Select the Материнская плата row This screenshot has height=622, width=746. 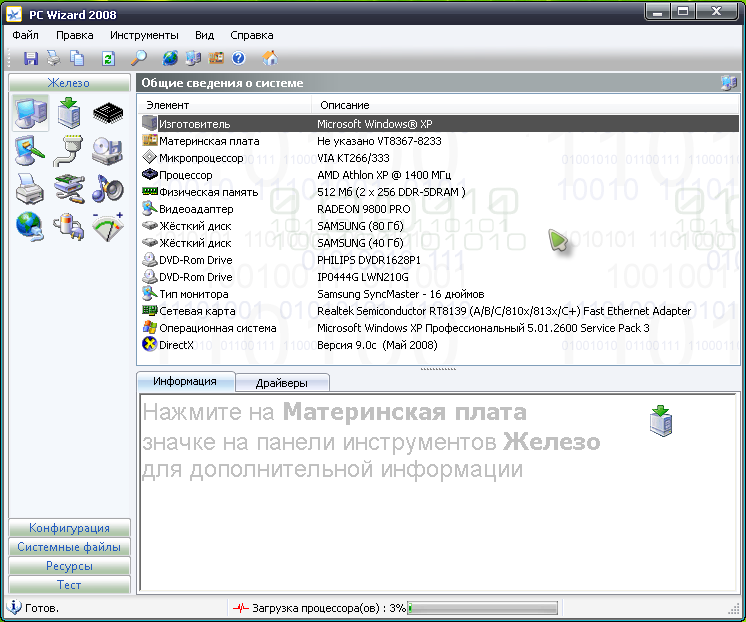440,141
